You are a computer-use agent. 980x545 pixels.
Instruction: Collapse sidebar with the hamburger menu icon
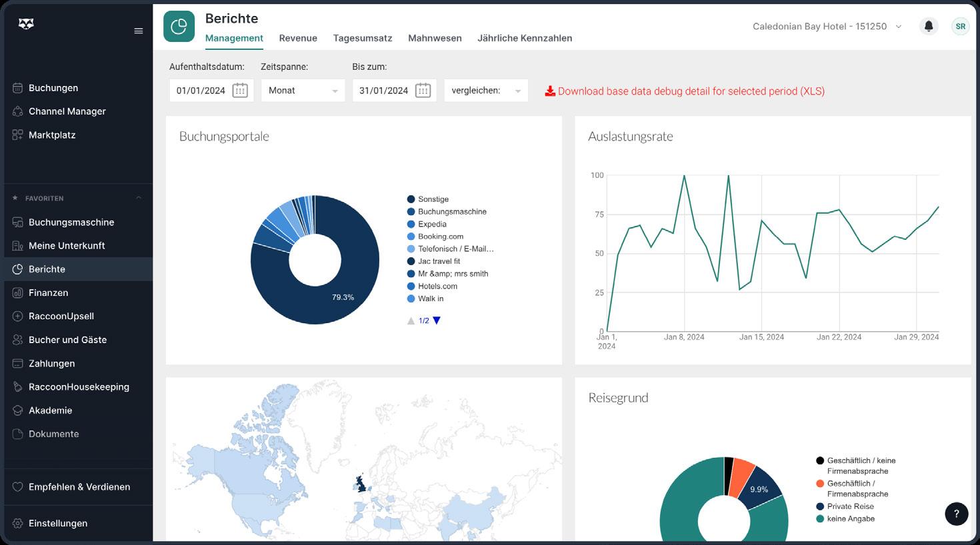pyautogui.click(x=139, y=31)
